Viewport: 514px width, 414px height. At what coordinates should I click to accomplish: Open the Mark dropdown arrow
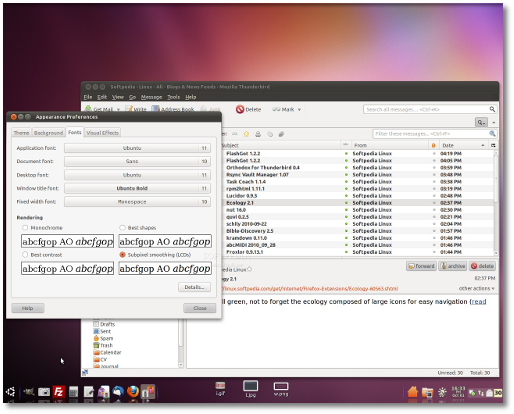pos(299,110)
